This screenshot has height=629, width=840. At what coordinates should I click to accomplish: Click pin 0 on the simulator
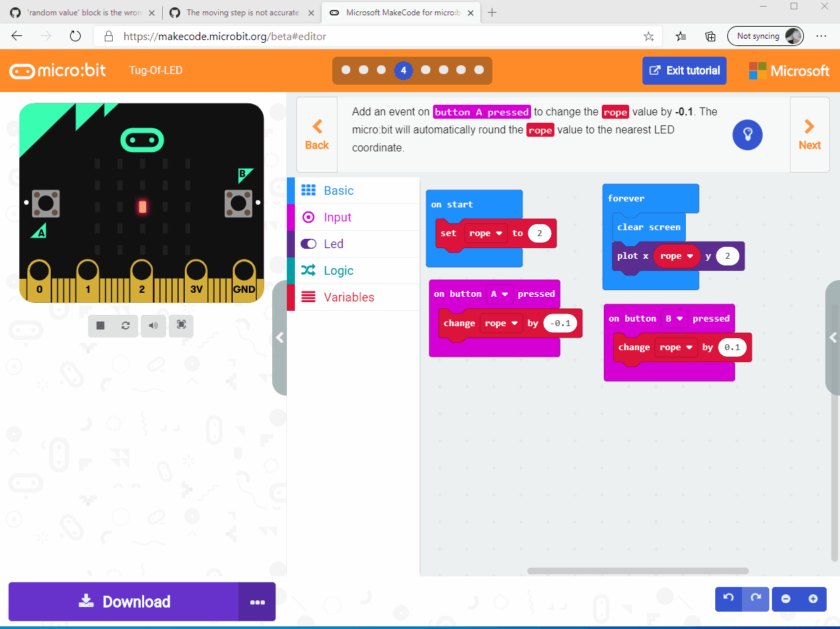39,280
